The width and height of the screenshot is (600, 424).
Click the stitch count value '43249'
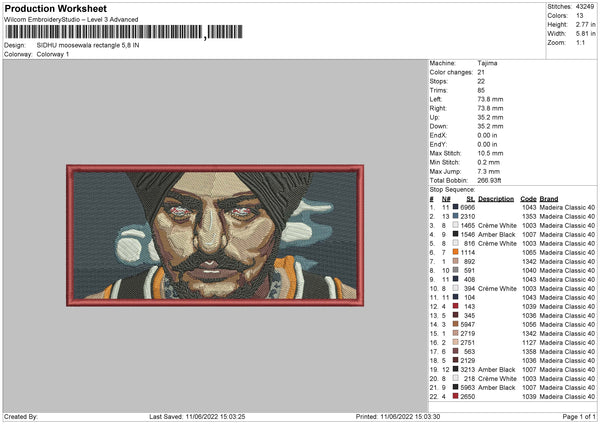(x=585, y=7)
